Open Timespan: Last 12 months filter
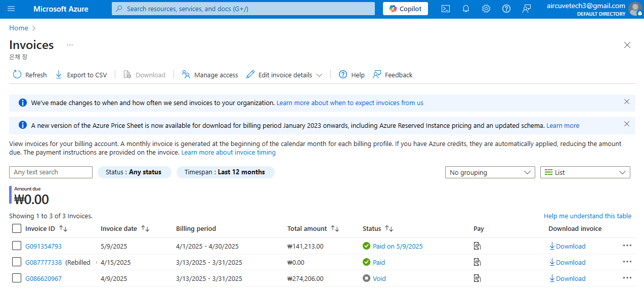Image resolution: width=644 pixels, height=290 pixels. point(225,172)
